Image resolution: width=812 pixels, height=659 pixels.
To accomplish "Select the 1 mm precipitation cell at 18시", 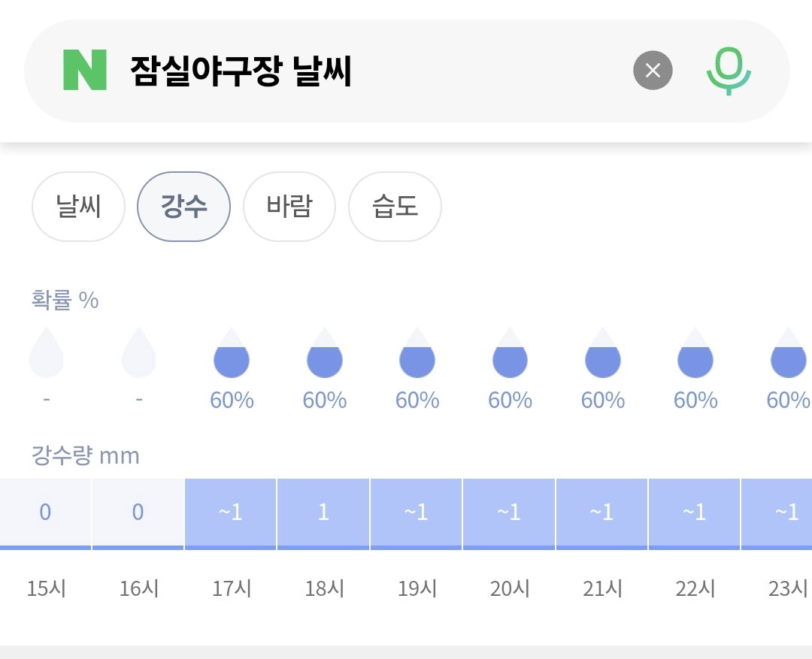I will 323,513.
